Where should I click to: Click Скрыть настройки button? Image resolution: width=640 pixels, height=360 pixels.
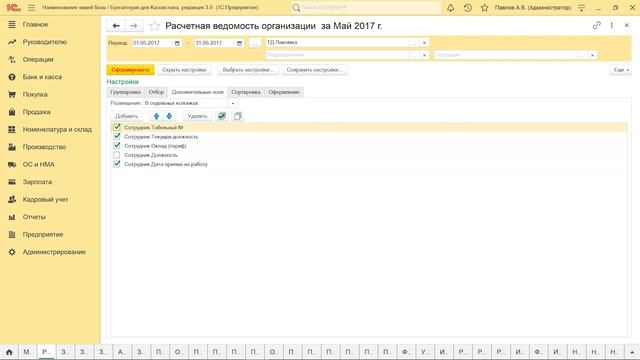(x=184, y=70)
